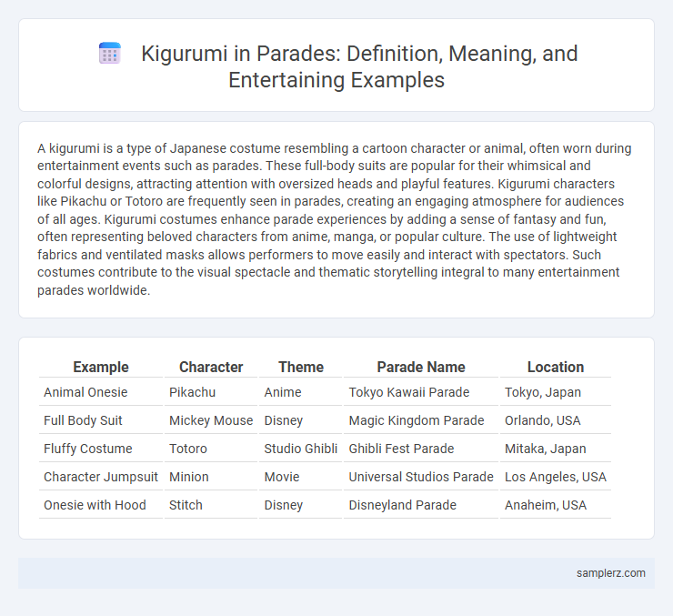Open the samplerz.com footer link
The height and width of the screenshot is (616, 673).
click(x=611, y=573)
